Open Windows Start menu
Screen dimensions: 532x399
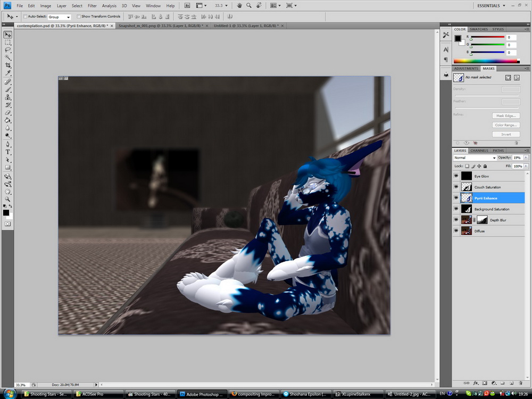9,394
